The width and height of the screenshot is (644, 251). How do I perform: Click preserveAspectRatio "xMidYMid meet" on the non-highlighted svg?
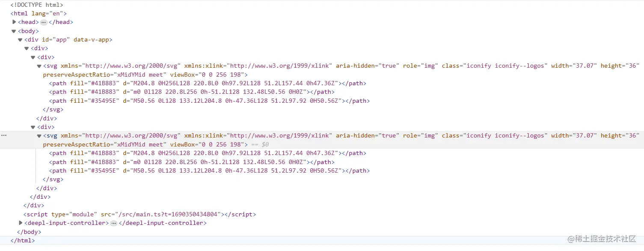pos(140,75)
